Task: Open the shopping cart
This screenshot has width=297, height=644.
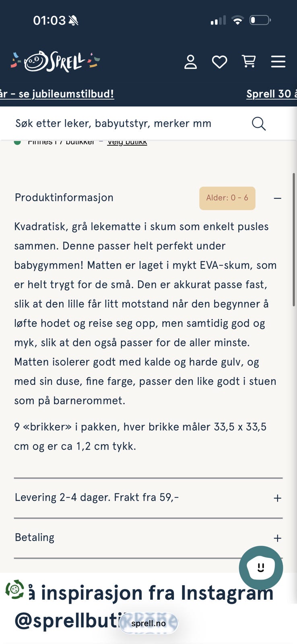Action: 249,62
